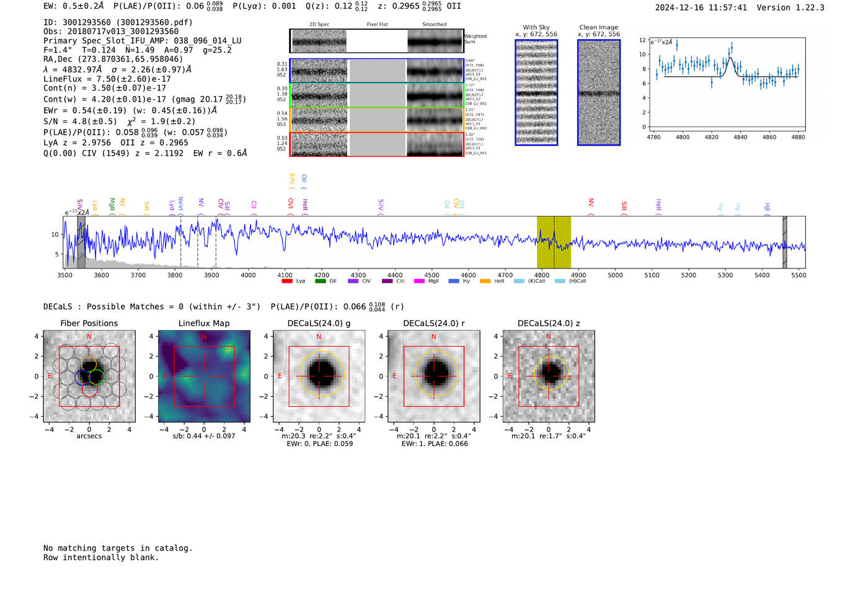
Task: Select the orange-bordered fiber spectrum row
Action: [x=377, y=120]
